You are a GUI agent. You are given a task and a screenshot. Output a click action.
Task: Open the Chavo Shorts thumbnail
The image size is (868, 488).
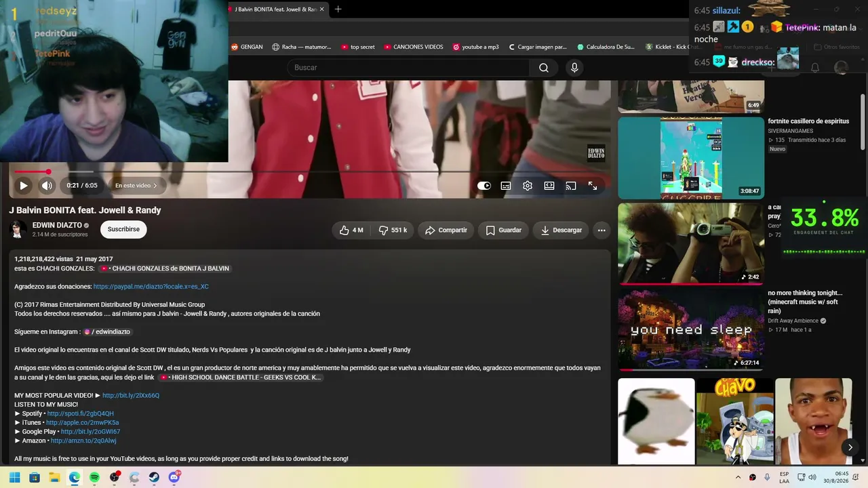pos(735,422)
